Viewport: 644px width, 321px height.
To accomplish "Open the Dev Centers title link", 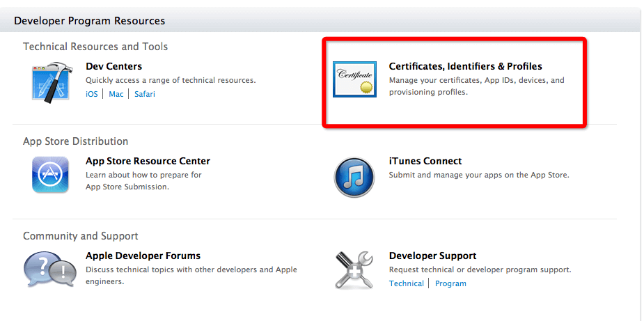I will click(x=113, y=66).
